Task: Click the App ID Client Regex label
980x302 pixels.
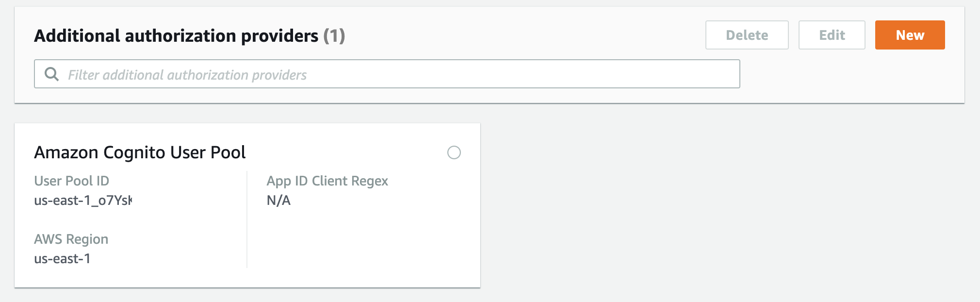Action: [x=327, y=181]
